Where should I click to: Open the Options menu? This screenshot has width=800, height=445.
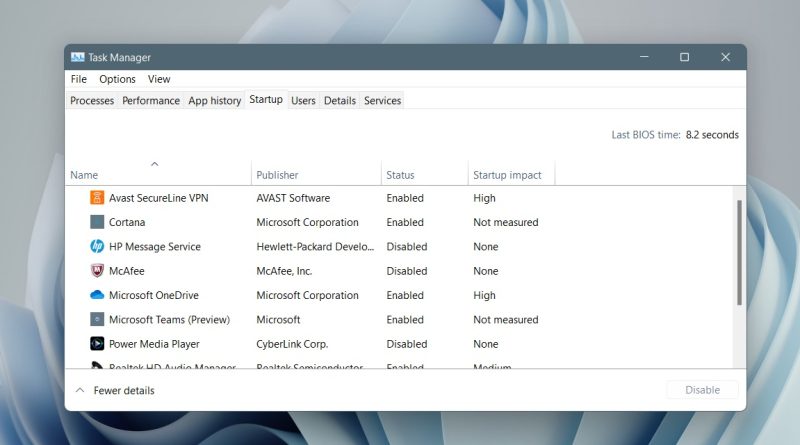pos(117,79)
